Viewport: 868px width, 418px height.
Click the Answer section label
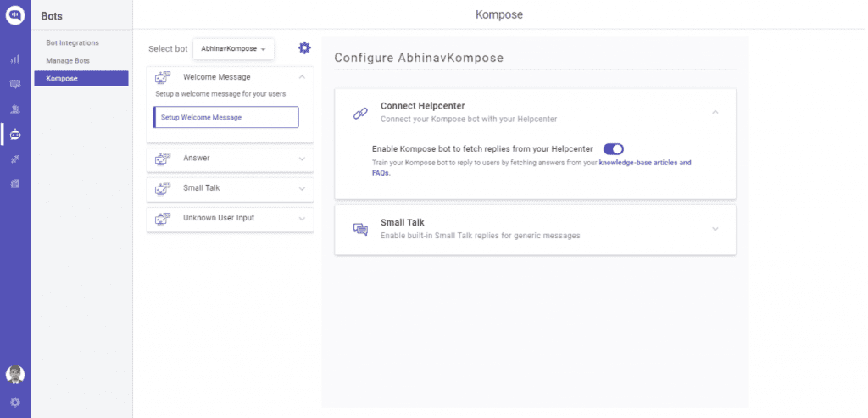[x=197, y=158]
